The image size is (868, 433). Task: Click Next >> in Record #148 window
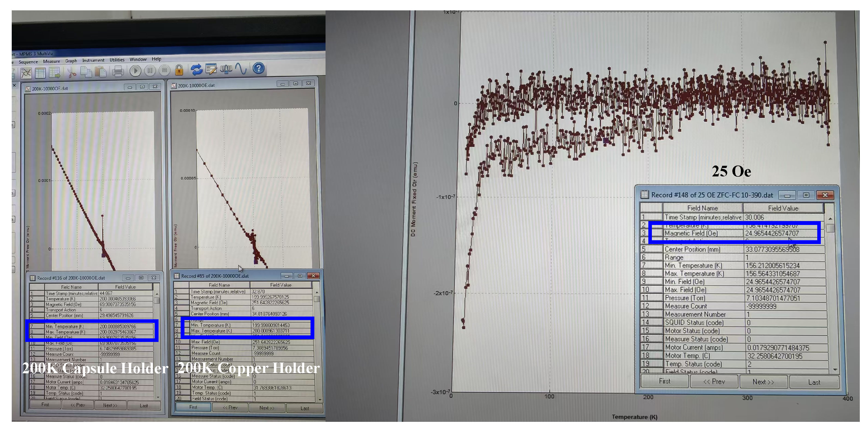[x=763, y=382]
